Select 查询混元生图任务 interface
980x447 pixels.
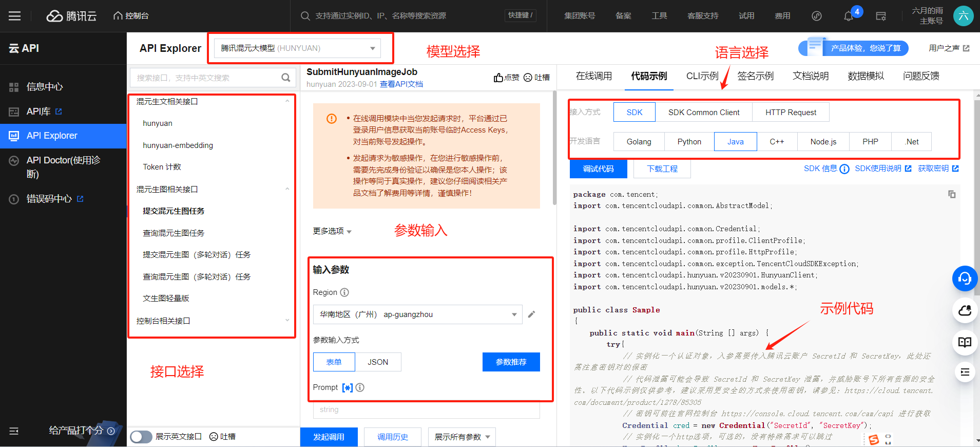[x=174, y=233]
